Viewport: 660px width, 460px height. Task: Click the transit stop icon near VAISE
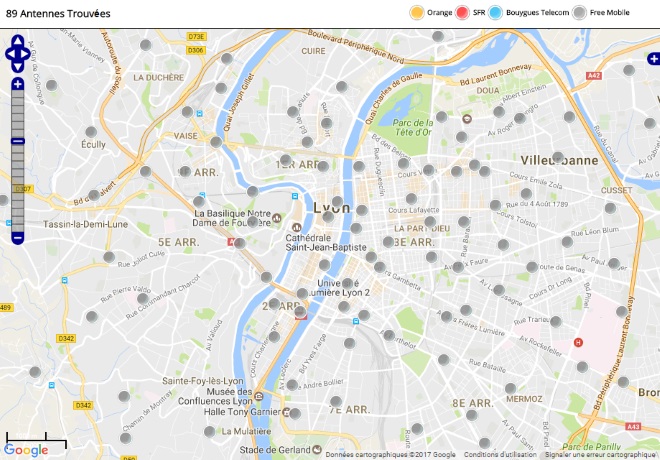[x=200, y=114]
